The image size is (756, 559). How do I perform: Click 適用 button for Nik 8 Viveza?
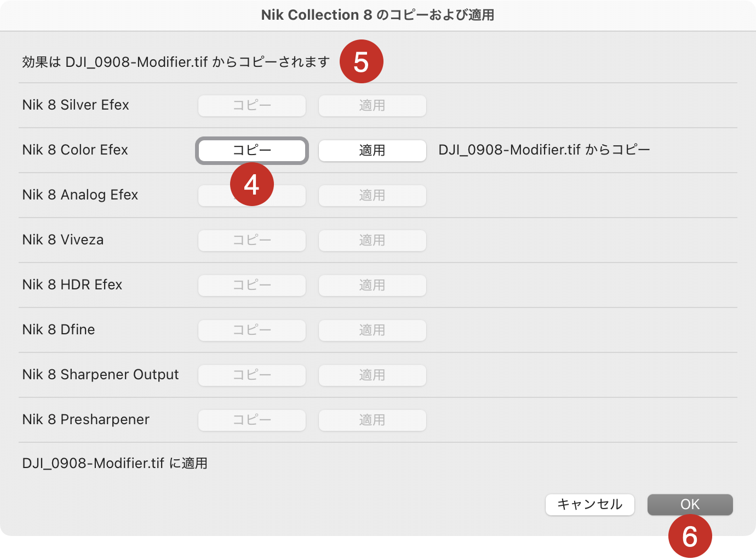coord(373,241)
